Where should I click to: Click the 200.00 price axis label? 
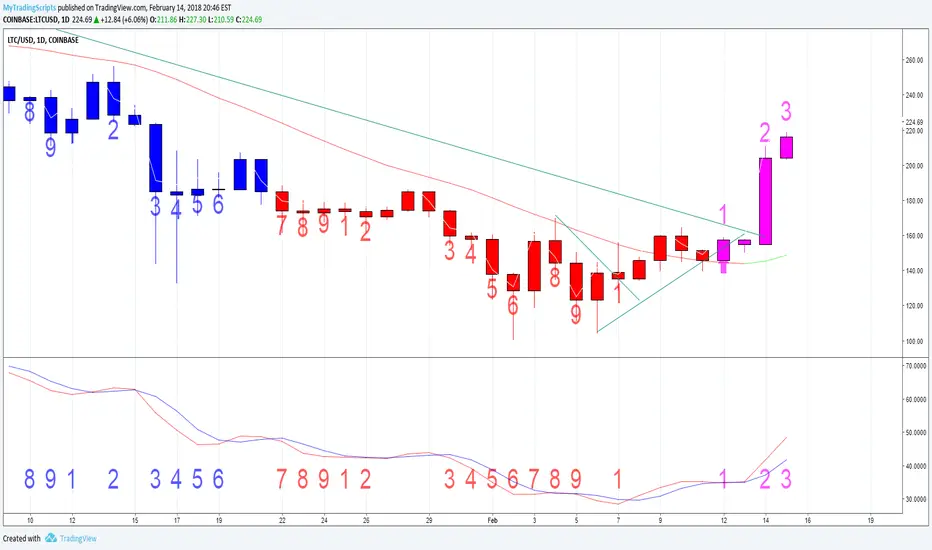click(x=914, y=165)
